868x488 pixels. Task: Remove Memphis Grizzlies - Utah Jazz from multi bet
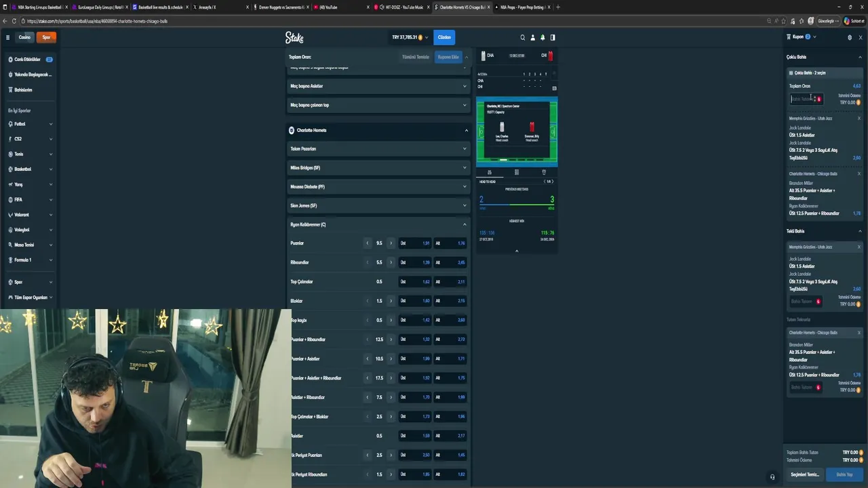[x=859, y=119]
